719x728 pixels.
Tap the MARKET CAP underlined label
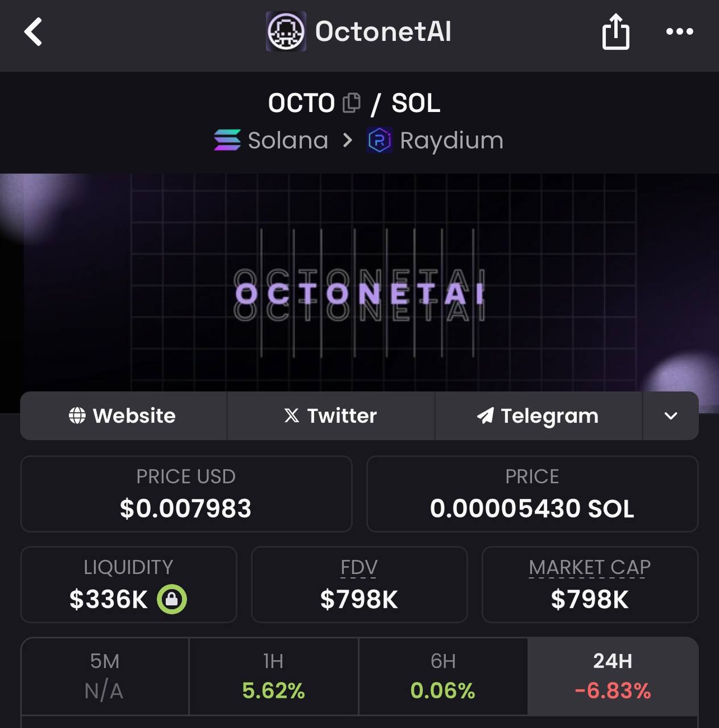click(590, 568)
